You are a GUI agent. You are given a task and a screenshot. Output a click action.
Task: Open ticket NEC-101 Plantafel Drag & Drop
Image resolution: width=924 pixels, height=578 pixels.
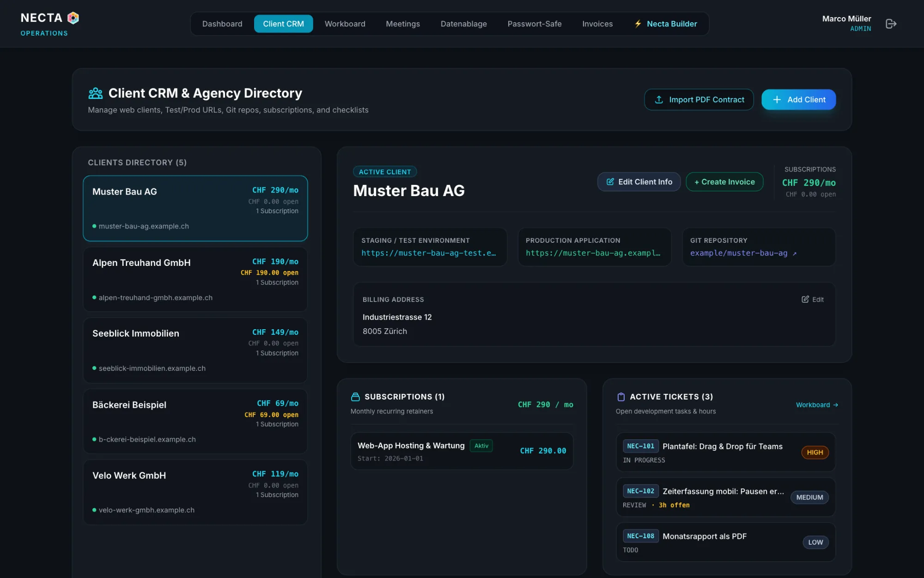(725, 452)
